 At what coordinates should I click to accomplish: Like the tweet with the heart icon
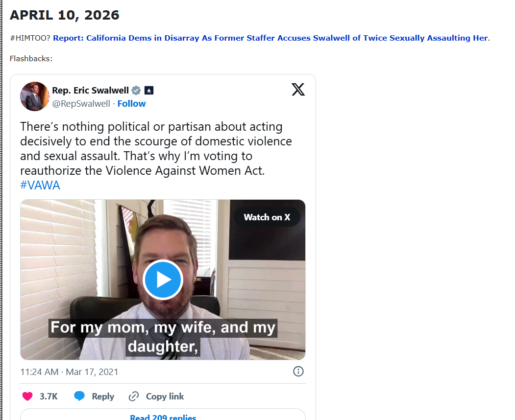click(x=27, y=397)
